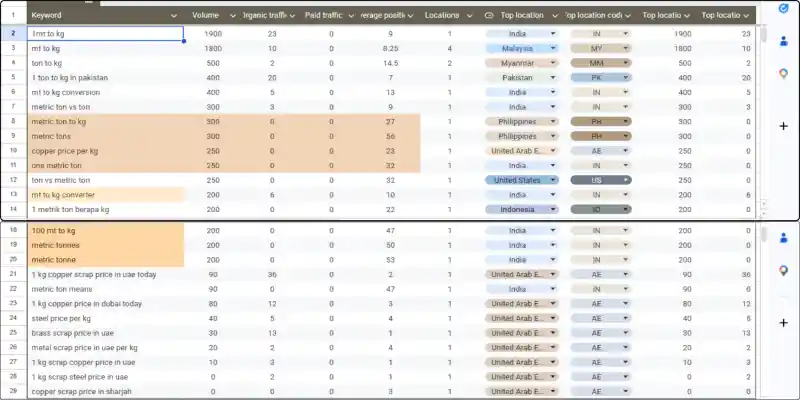Open Google Maps icon in the lower side panel
This screenshot has width=800, height=400.
(783, 270)
